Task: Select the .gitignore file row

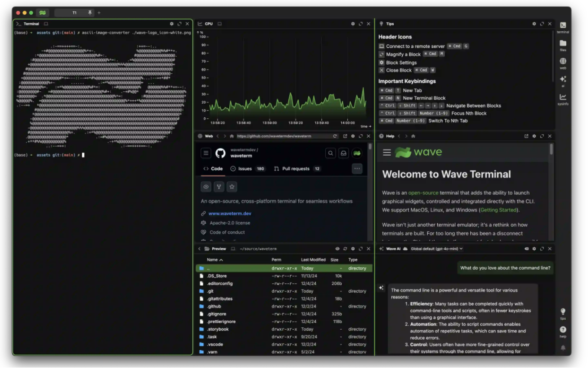Action: point(284,314)
